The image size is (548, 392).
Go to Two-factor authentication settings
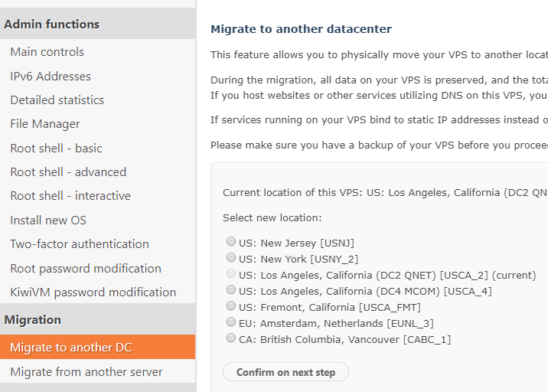coord(80,244)
